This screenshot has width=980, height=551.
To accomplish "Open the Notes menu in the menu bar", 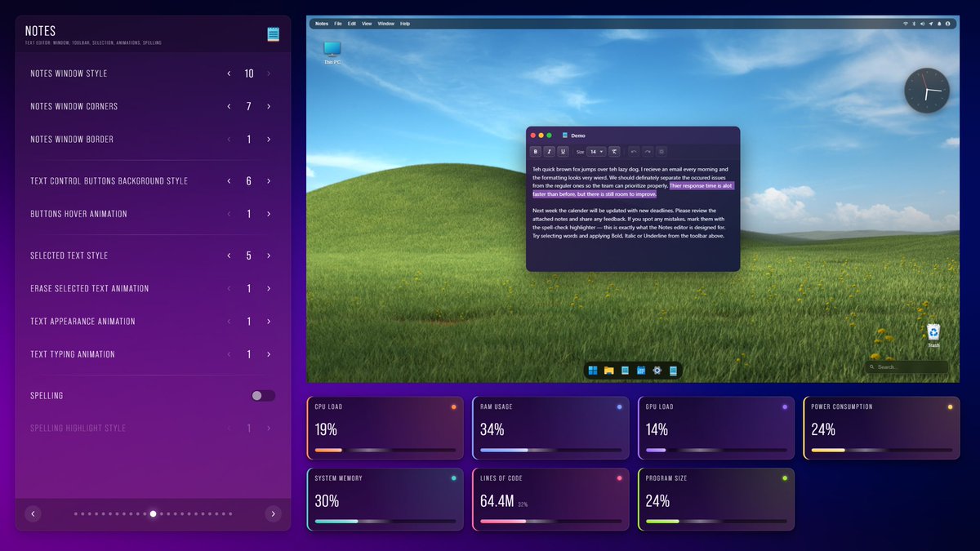I will (x=322, y=24).
